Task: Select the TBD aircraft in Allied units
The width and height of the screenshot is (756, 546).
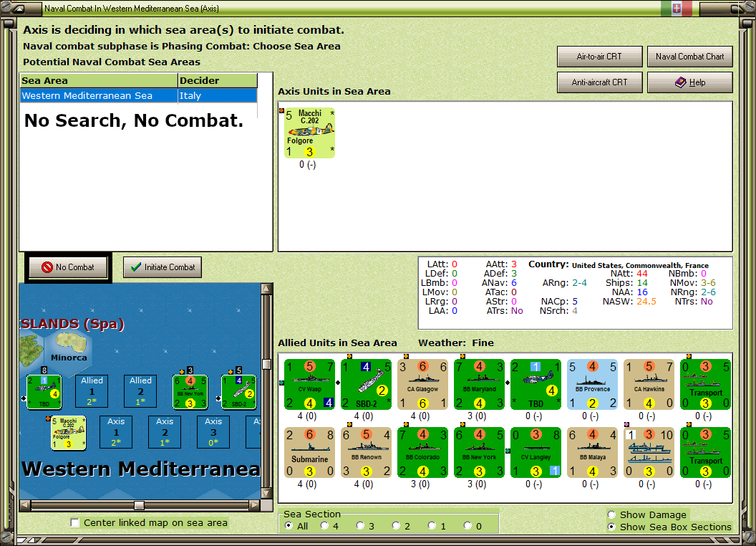Action: pyautogui.click(x=535, y=384)
